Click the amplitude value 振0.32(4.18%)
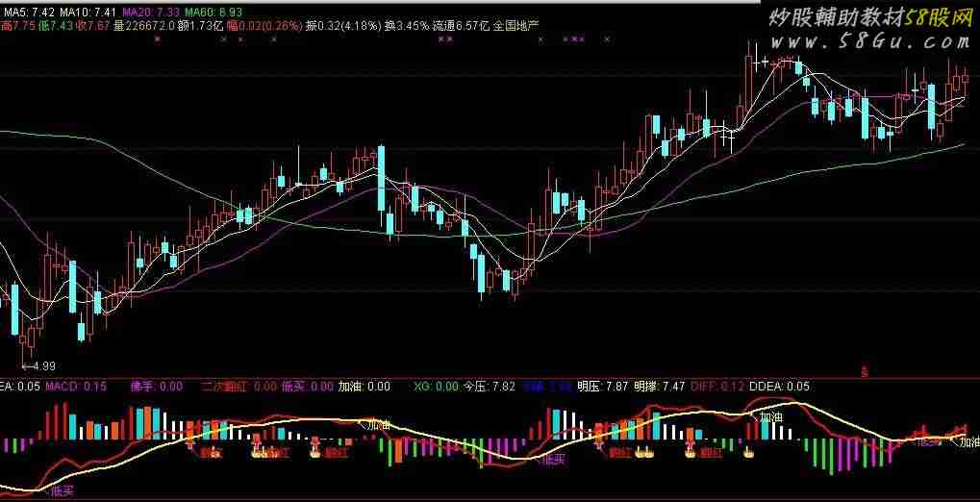 343,25
